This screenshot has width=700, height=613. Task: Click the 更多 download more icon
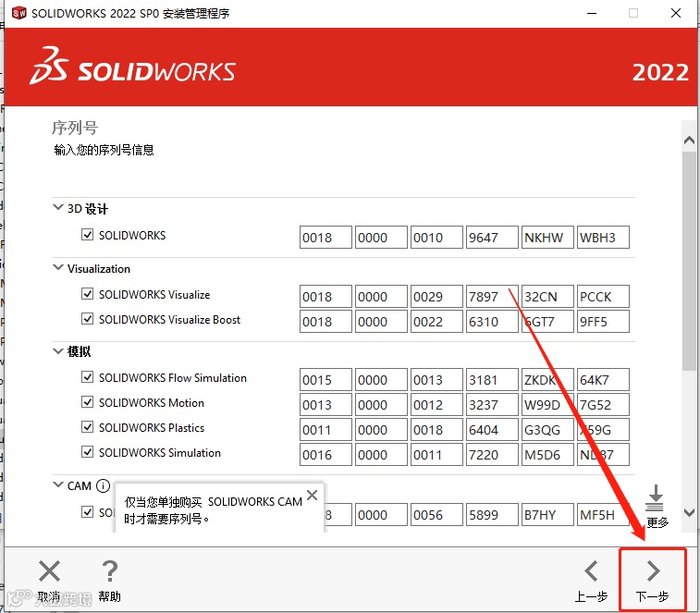click(656, 497)
